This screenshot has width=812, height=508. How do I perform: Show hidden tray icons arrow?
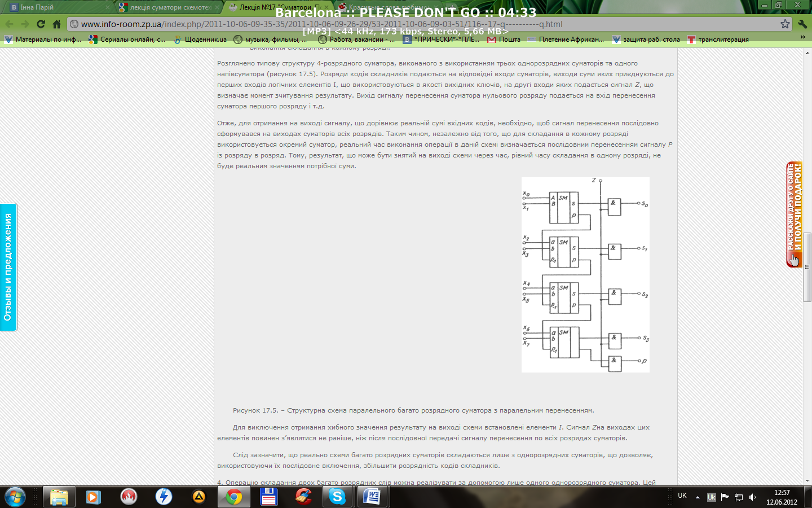click(698, 497)
